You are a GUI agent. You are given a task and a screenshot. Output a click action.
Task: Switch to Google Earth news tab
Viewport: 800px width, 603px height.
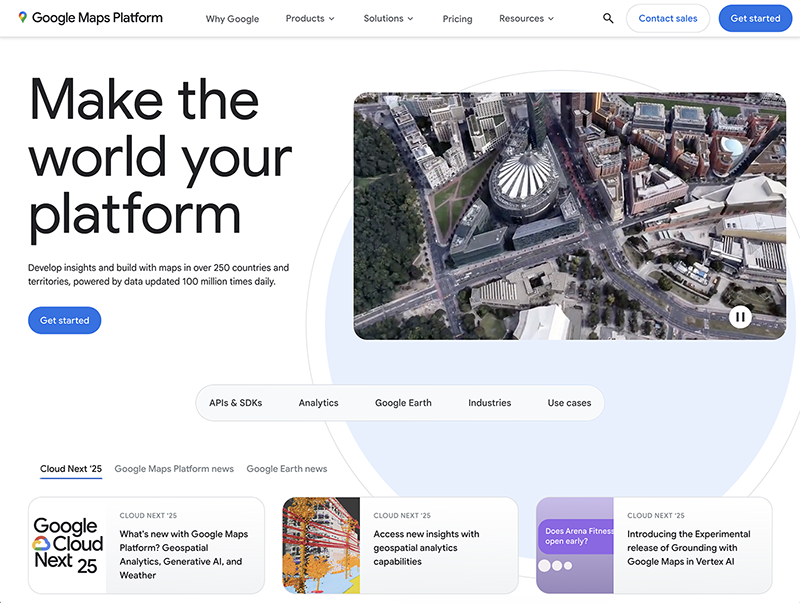click(x=287, y=469)
